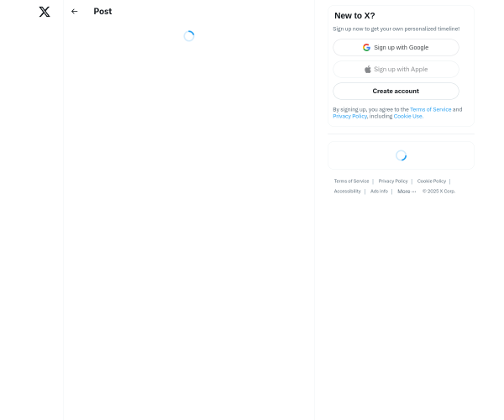Open footer Cookie Policy link
Screen dimensions: 504x420
[x=432, y=181]
